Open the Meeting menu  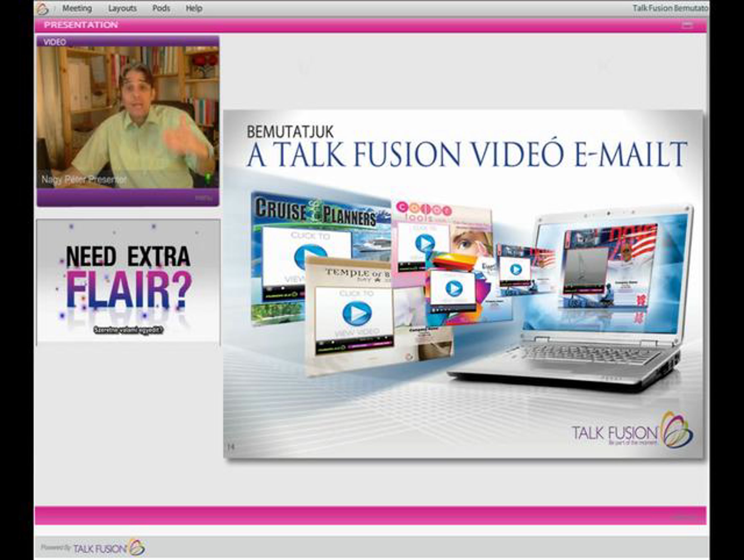tap(77, 8)
